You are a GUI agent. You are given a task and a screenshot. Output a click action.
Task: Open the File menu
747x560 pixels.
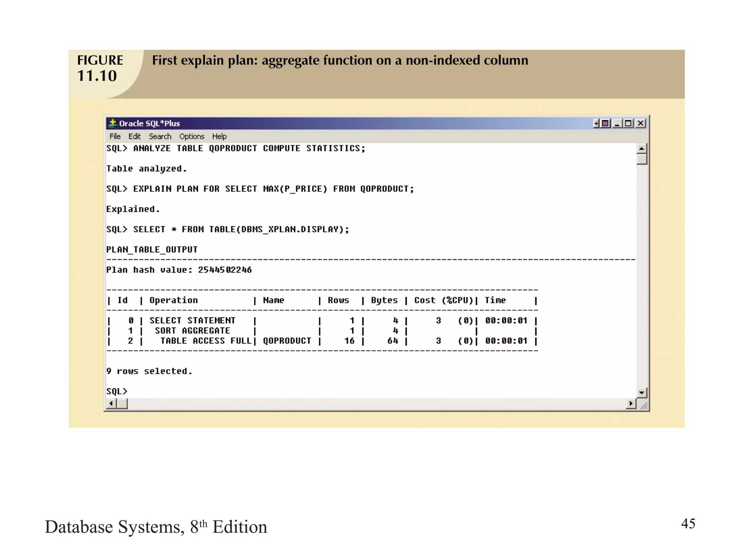115,136
